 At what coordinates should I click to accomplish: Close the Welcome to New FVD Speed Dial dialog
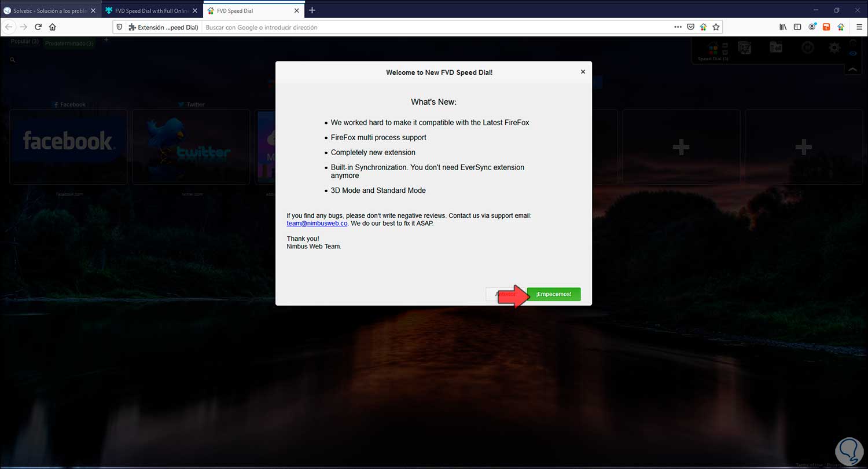[x=583, y=72]
